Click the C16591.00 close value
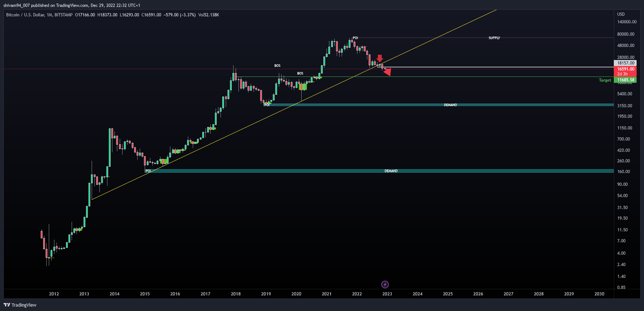 point(151,15)
